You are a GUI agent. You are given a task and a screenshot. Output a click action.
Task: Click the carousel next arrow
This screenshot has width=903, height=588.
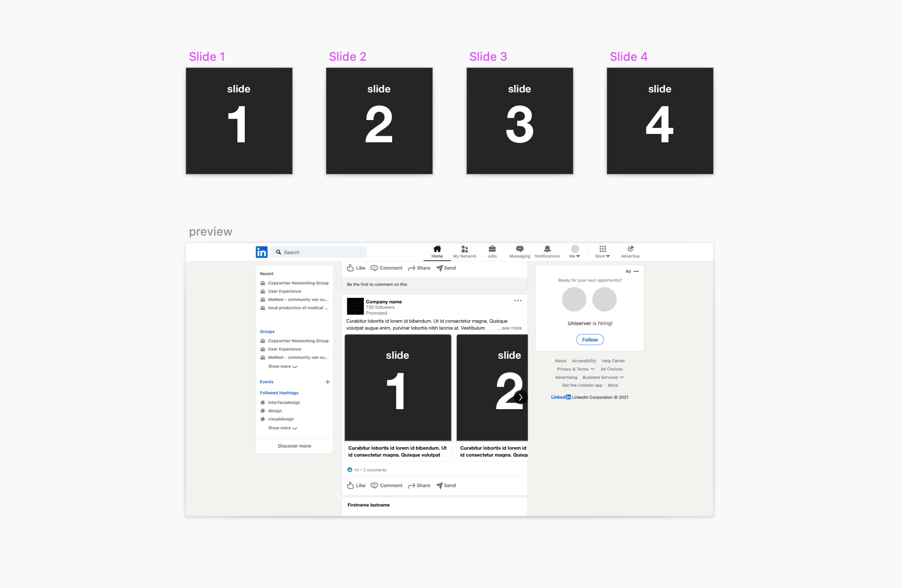(520, 397)
